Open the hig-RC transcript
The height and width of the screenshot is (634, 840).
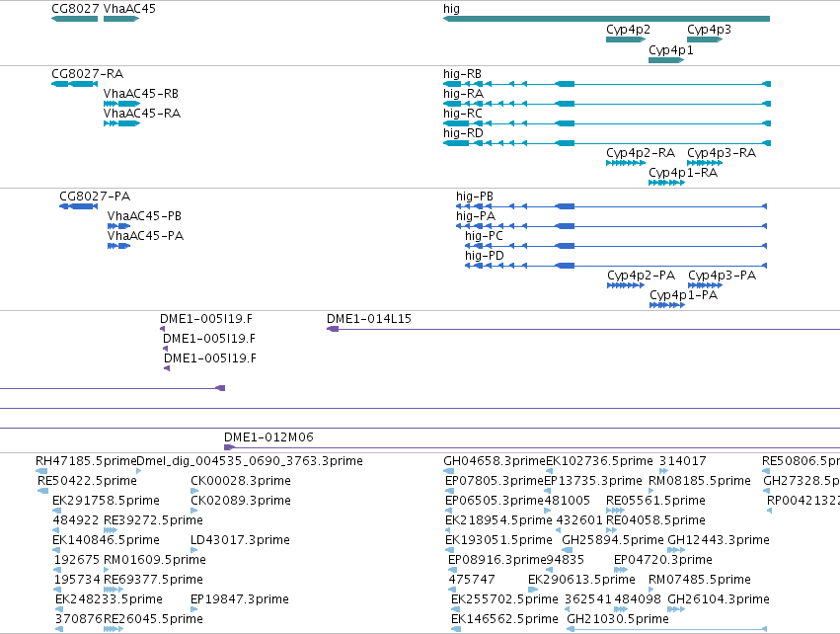point(607,123)
